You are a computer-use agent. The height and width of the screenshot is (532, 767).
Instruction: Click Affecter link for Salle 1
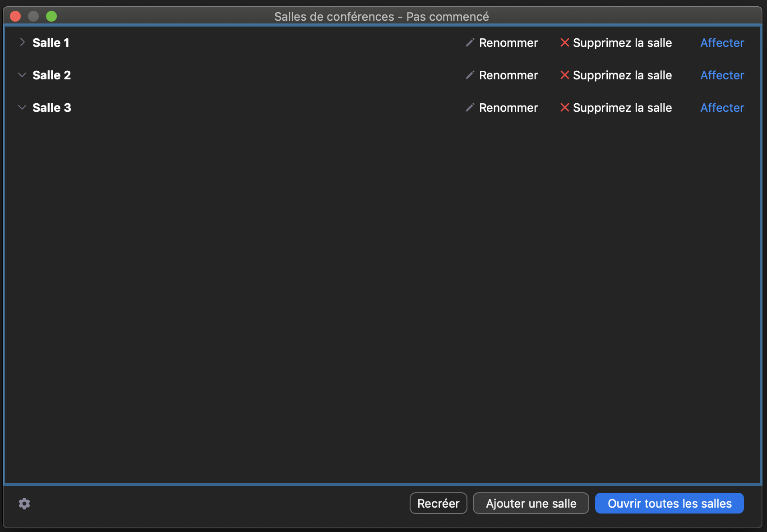722,43
